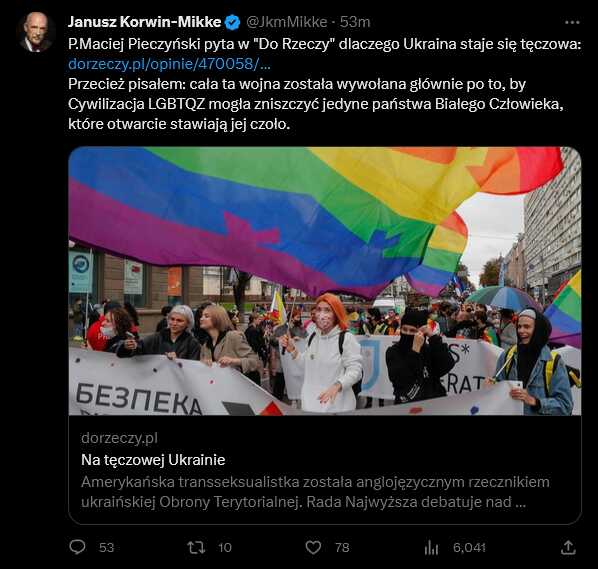This screenshot has height=569, width=598.
Task: Like the tweet with heart icon
Action: coord(313,548)
